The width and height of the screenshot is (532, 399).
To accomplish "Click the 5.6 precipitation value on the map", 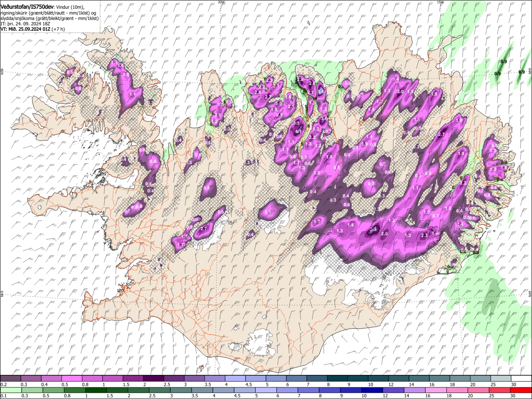I will [321, 91].
